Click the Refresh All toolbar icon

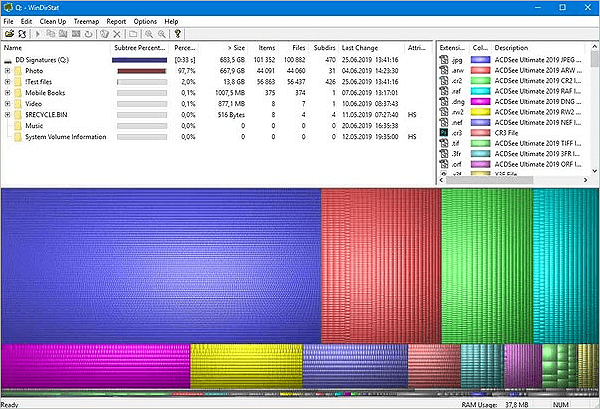coord(21,33)
